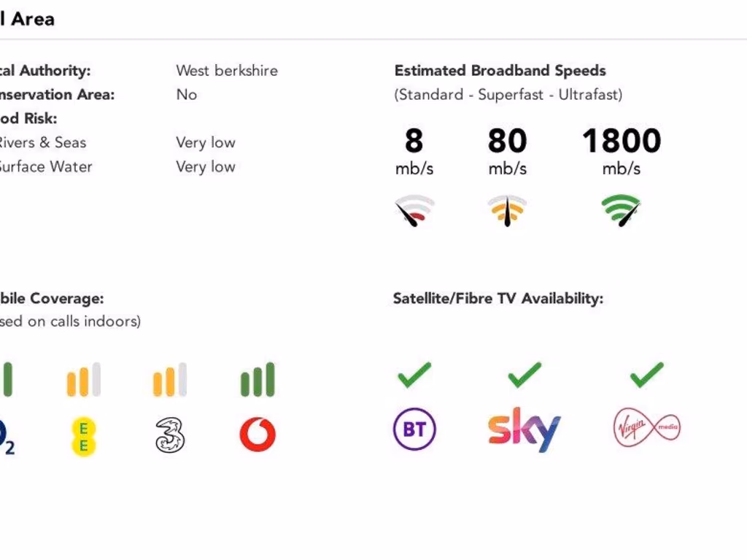Click the Estimated Broadband Speeds heading
Viewport: 747px width, 560px height.
[500, 71]
